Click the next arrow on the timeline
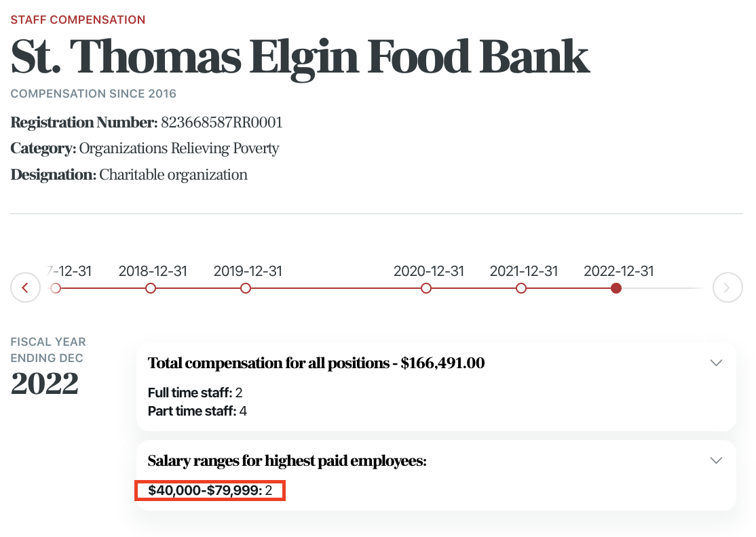756x537 pixels. (x=727, y=288)
